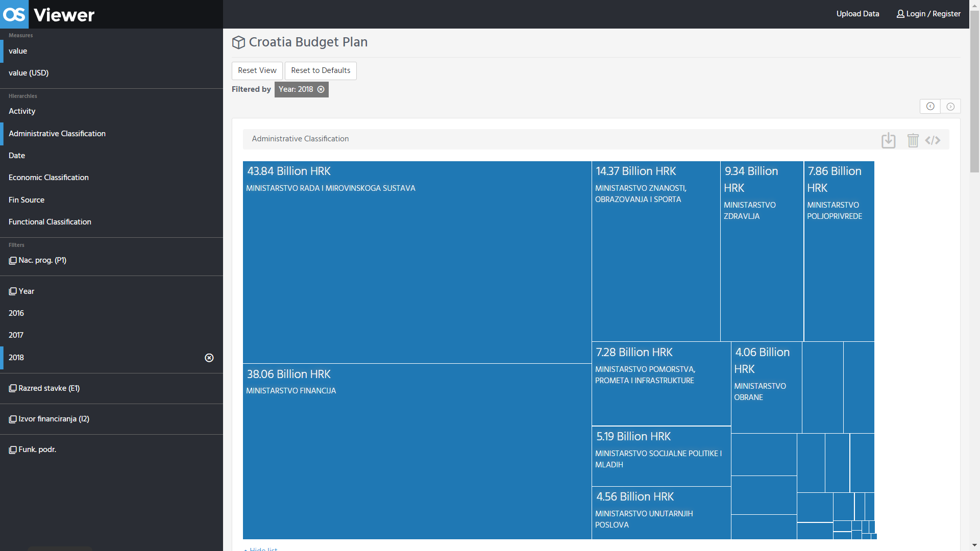Go forward with the next arrow icon

click(x=950, y=106)
